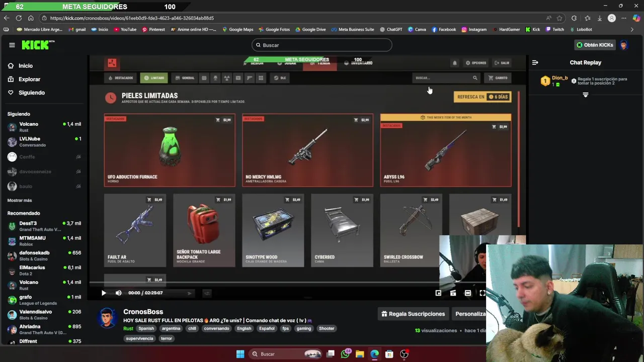Click the Regala Suscripciones button

413,314
